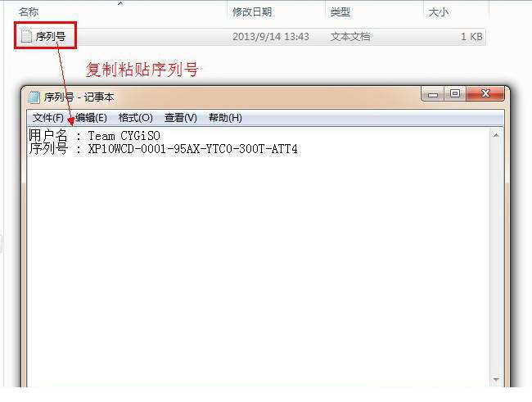This screenshot has height=402, width=532.
Task: Sort files by 类型 column header
Action: pyautogui.click(x=340, y=12)
